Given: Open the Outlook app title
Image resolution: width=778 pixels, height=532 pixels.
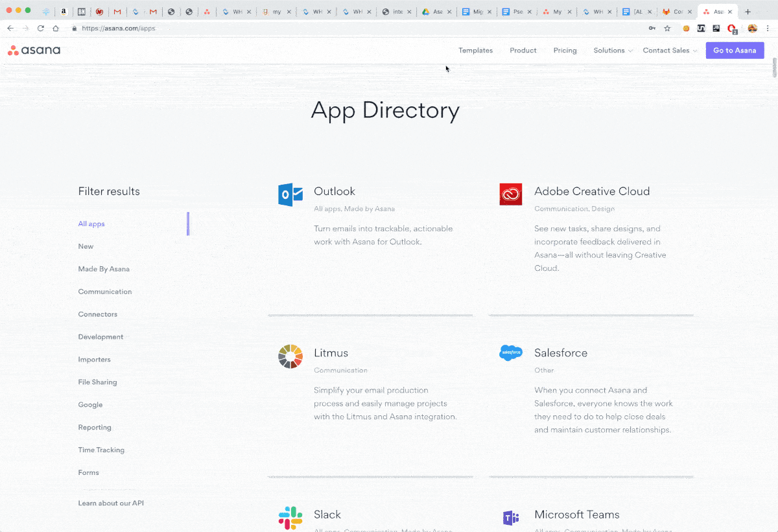Looking at the screenshot, I should pos(335,191).
